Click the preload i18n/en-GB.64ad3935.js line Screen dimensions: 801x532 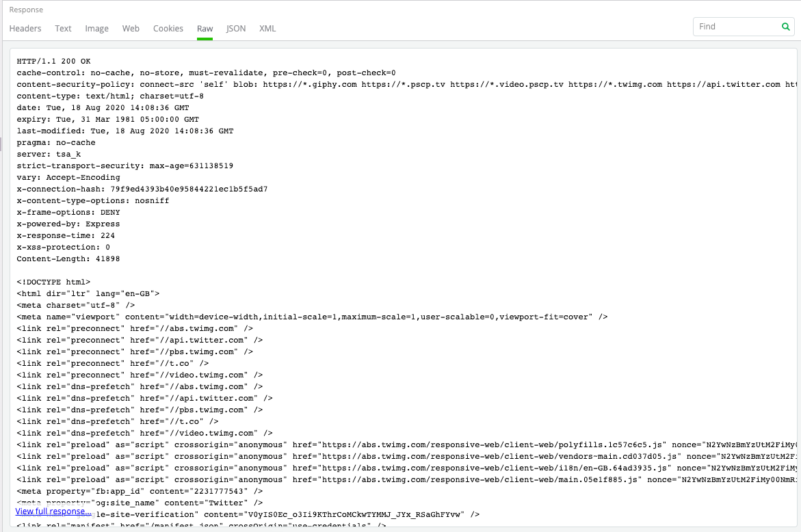(406, 468)
